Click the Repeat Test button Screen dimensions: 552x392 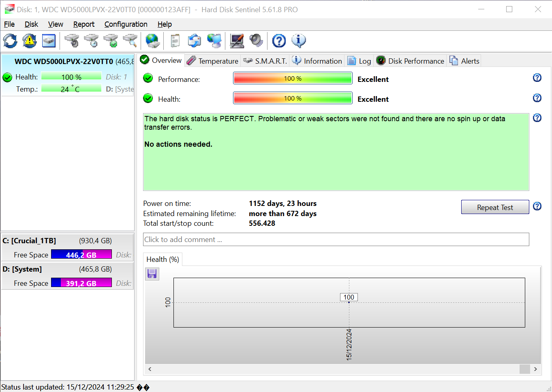coord(495,207)
